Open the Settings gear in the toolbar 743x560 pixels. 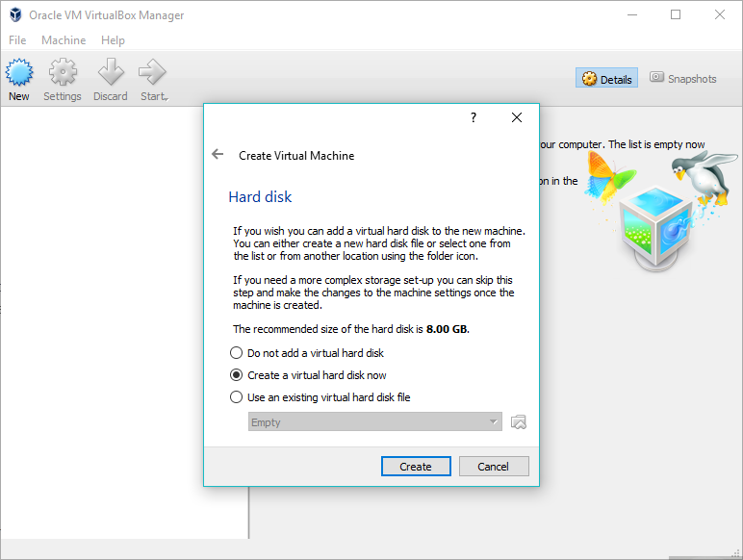[x=63, y=72]
